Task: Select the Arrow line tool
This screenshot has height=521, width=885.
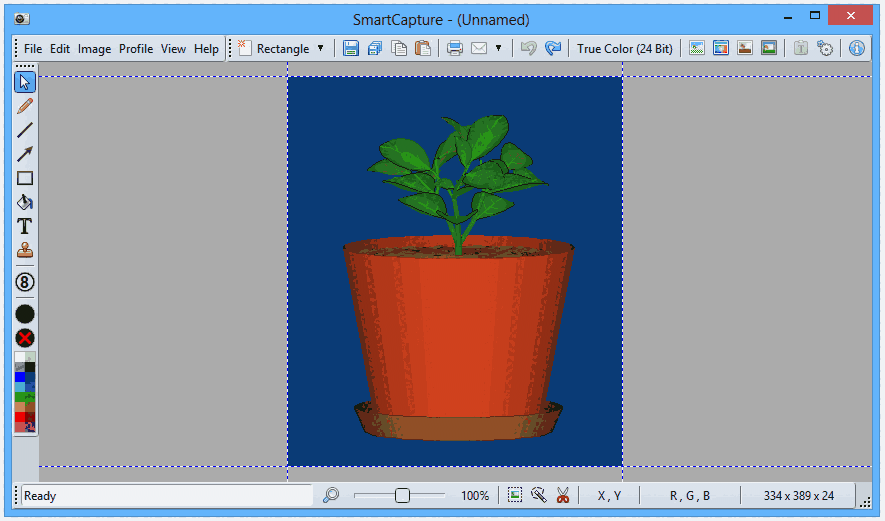Action: coord(25,154)
